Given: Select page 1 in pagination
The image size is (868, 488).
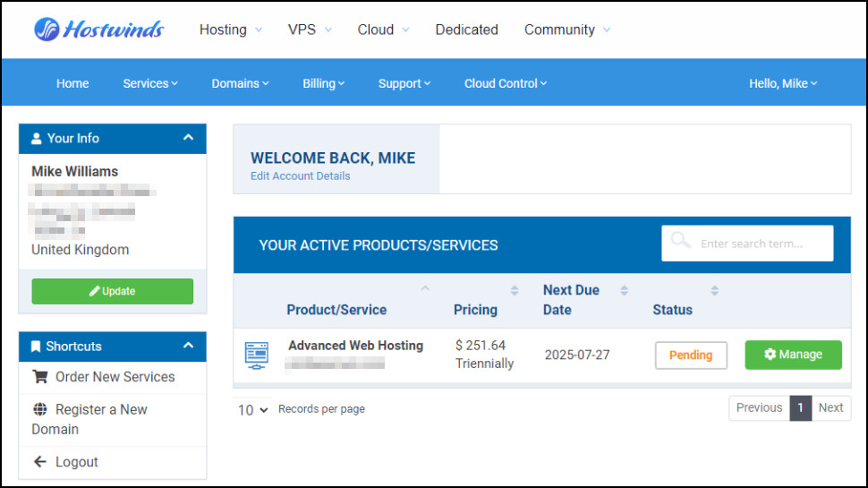Looking at the screenshot, I should tap(801, 407).
